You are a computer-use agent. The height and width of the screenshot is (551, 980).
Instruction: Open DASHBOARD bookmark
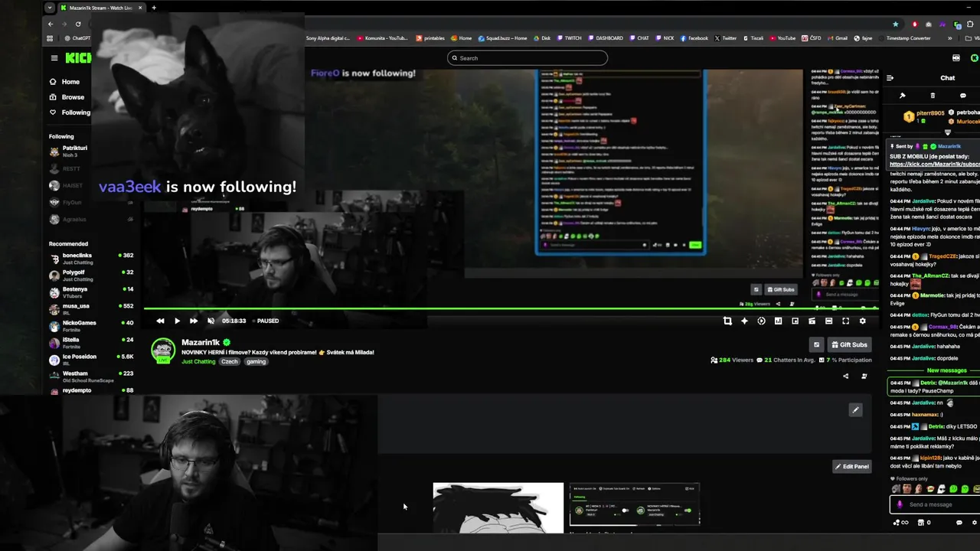[605, 38]
